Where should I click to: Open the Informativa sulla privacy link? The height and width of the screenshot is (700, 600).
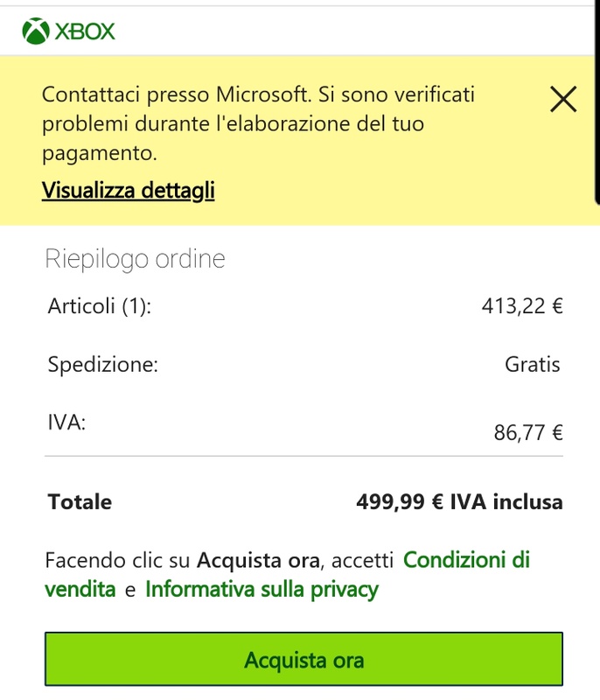(x=262, y=590)
